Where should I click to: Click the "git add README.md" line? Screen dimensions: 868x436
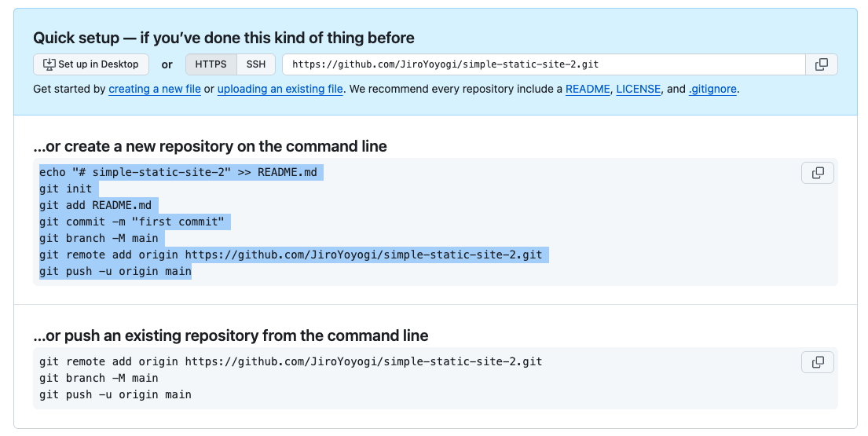(x=98, y=205)
